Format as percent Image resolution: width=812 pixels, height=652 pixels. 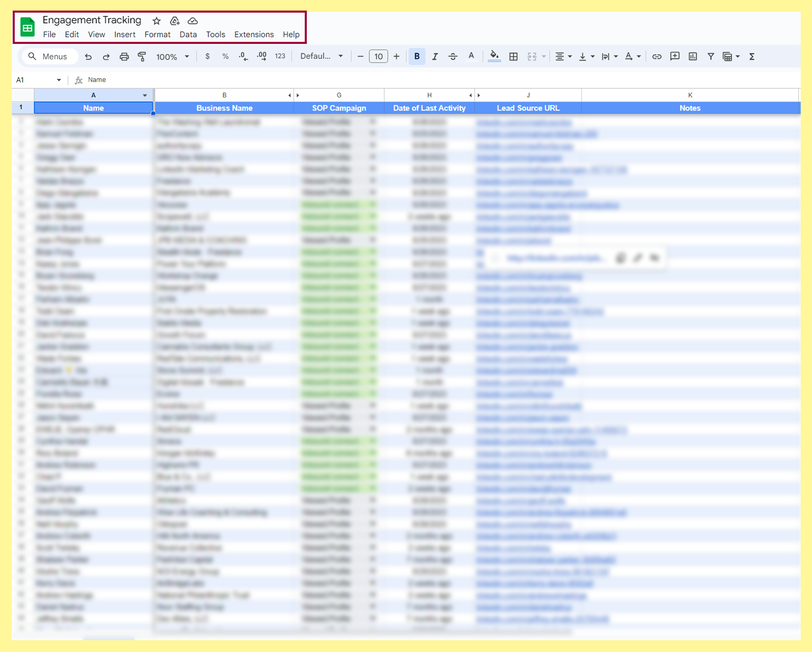(x=225, y=56)
